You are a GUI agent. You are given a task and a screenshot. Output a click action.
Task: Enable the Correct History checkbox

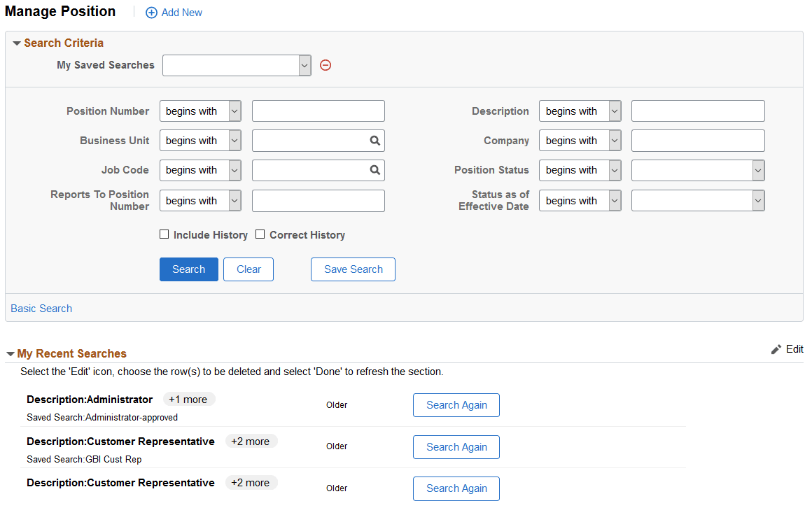tap(260, 234)
